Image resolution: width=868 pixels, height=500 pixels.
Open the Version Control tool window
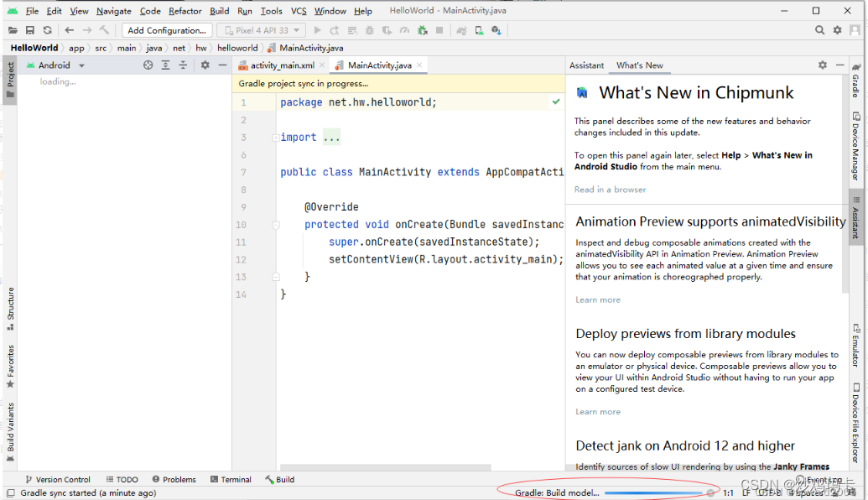pyautogui.click(x=58, y=480)
